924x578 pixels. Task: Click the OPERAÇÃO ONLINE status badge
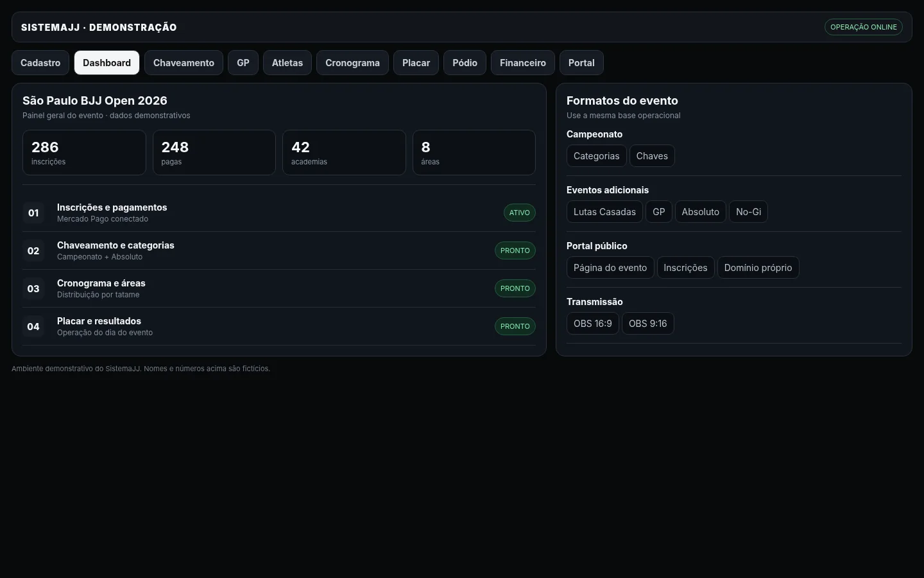[864, 27]
